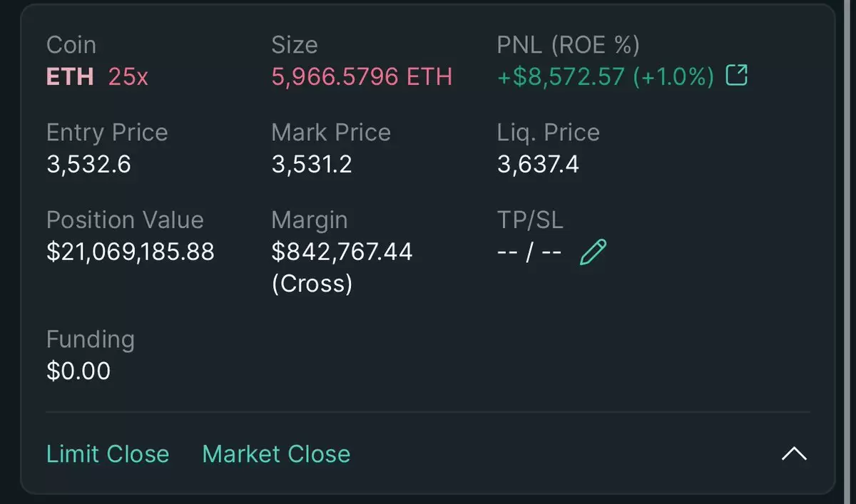Select the Liq. Price value 3,637.4
The height and width of the screenshot is (504, 856).
pyautogui.click(x=538, y=165)
